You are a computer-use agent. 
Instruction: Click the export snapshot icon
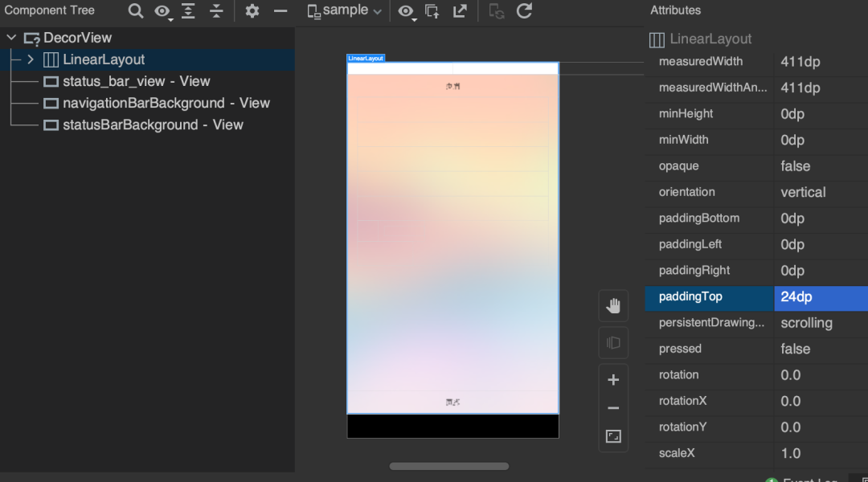pyautogui.click(x=460, y=11)
